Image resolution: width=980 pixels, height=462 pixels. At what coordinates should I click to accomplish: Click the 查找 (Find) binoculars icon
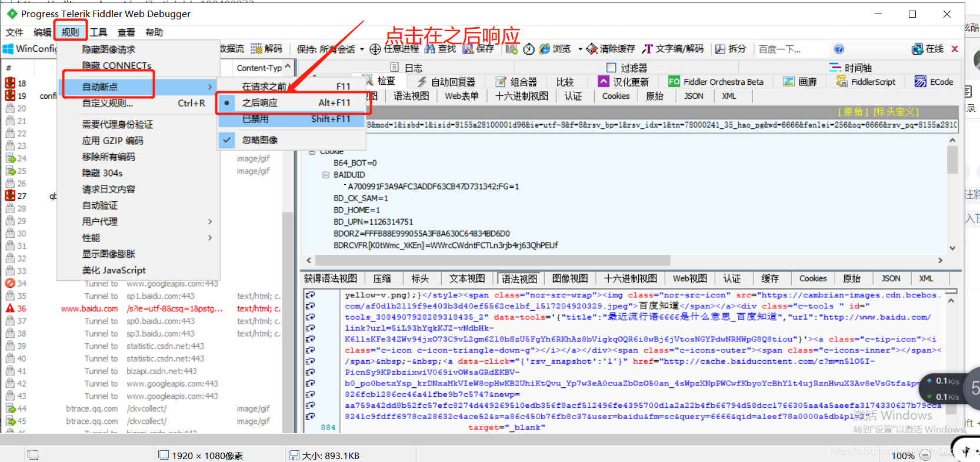[x=430, y=48]
